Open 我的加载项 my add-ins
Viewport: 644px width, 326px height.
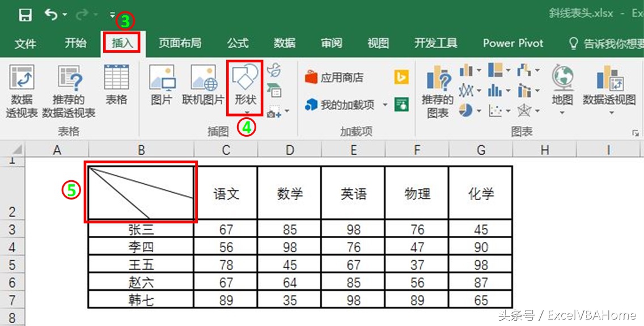point(340,105)
